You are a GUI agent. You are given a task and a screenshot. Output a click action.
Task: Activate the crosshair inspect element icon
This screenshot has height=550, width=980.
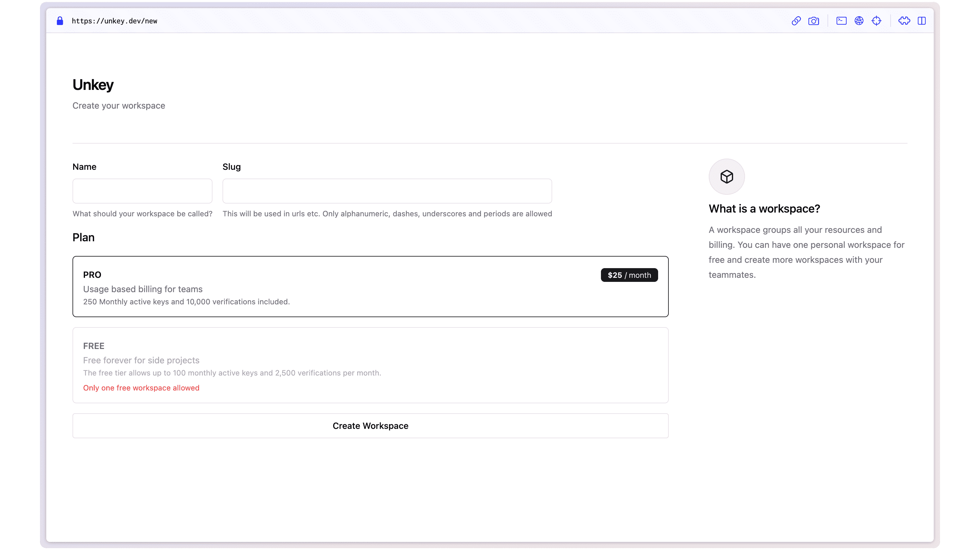pos(876,21)
